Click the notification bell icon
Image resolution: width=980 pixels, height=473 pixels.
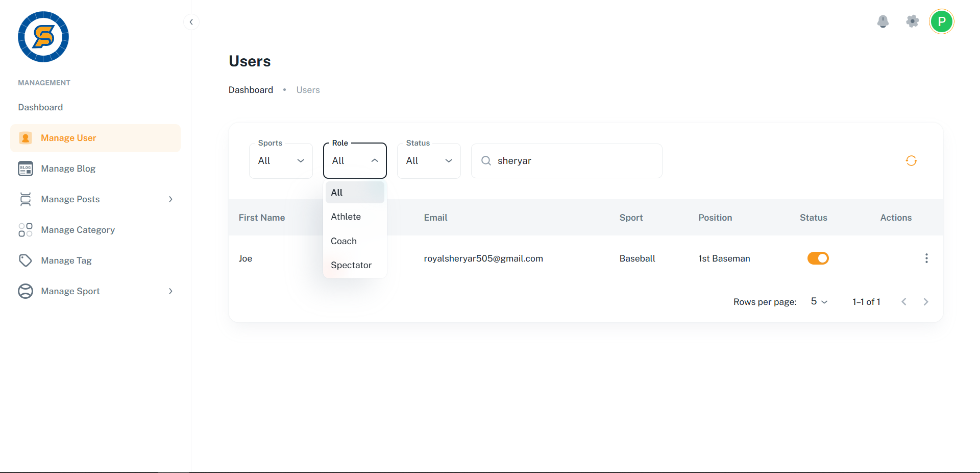[883, 21]
